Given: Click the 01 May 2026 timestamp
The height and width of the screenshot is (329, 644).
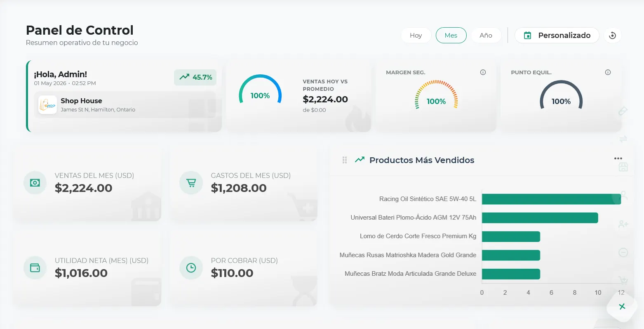Looking at the screenshot, I should click(65, 83).
